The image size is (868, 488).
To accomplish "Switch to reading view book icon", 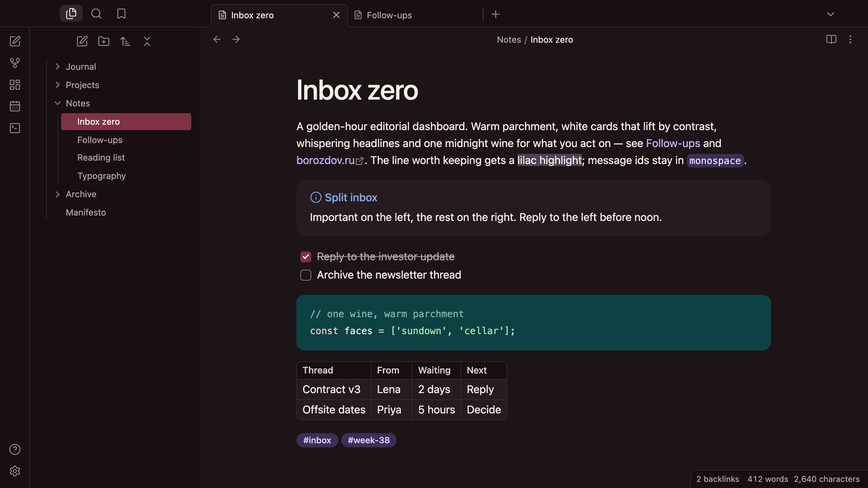I will coord(831,39).
